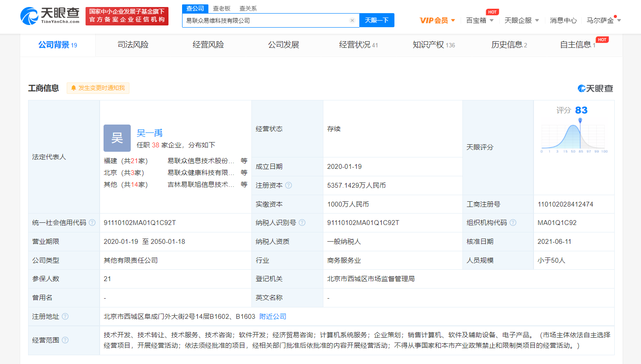This screenshot has width=641, height=364.
Task: Open the 马尔萨金 user account menu
Action: tap(603, 21)
